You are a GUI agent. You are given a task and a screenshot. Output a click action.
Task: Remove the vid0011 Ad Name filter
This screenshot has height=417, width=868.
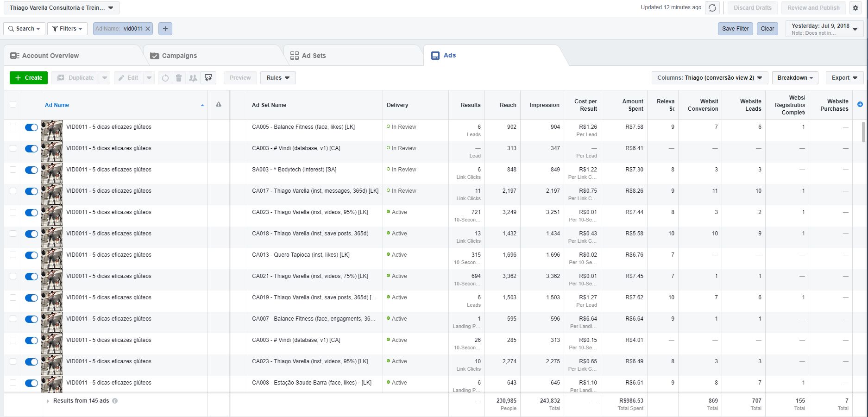148,29
